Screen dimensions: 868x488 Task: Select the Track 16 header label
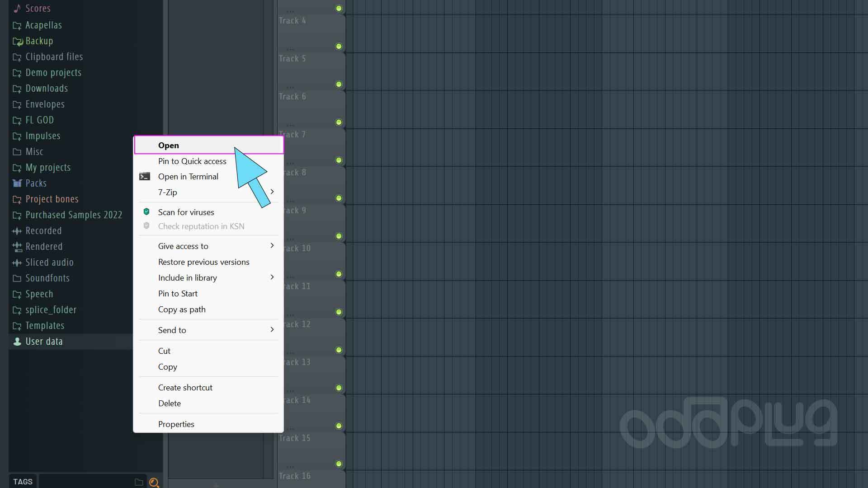pos(295,476)
